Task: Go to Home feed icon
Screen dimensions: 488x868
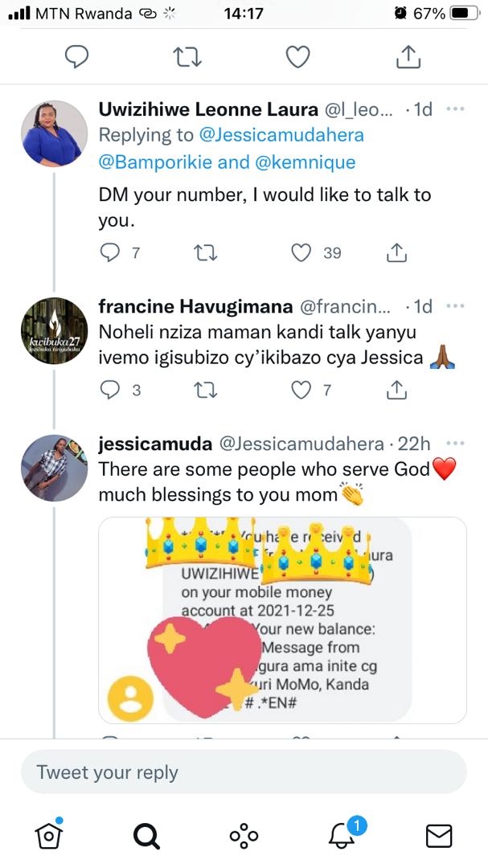Action: click(x=49, y=836)
